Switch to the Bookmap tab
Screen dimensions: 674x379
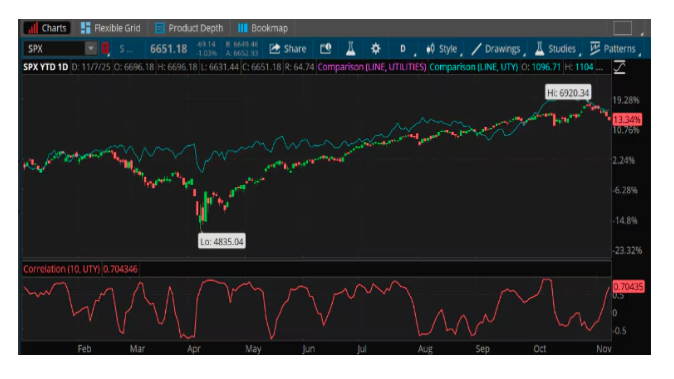(x=263, y=28)
